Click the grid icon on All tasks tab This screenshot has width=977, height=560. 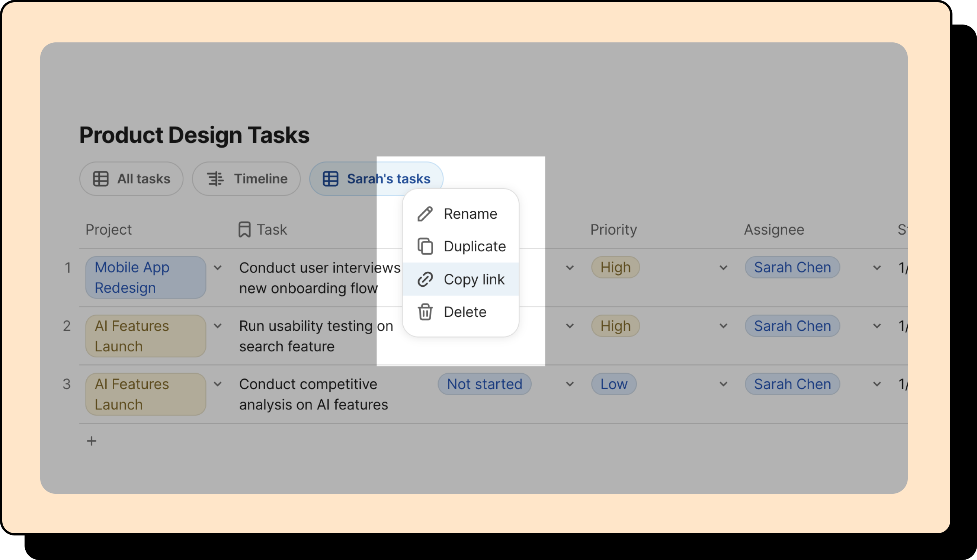100,179
